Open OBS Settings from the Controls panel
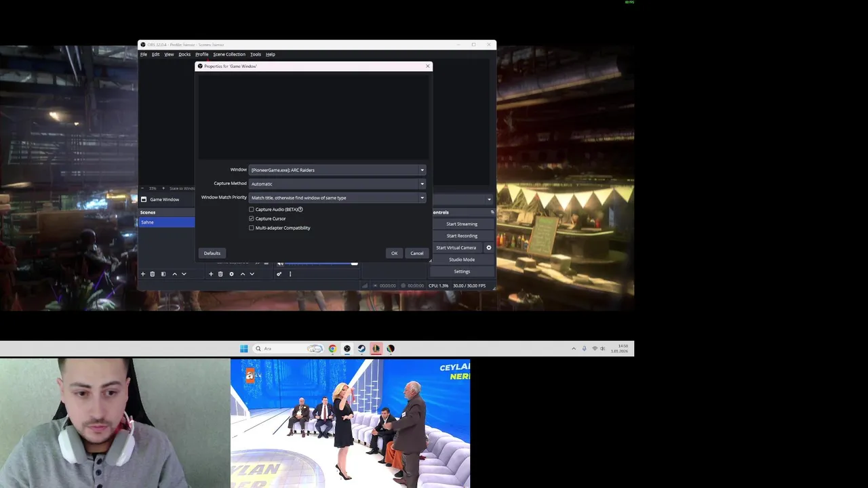This screenshot has height=488, width=868. 462,271
